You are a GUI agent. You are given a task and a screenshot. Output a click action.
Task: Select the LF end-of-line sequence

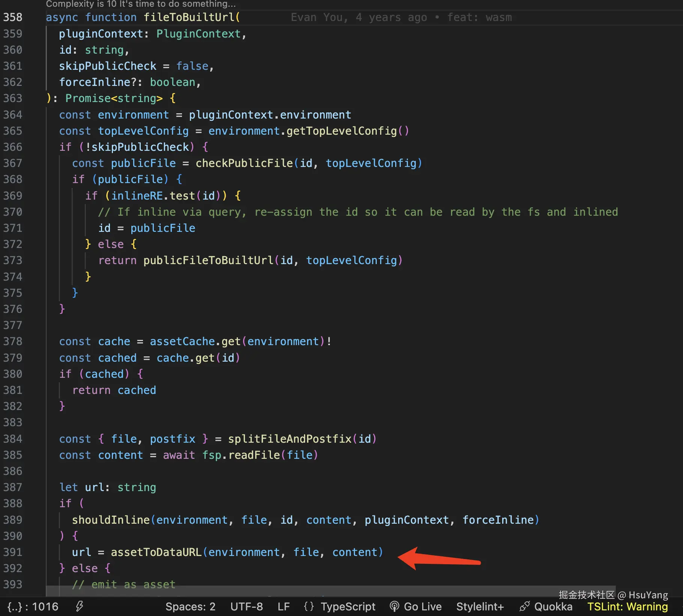pos(284,607)
